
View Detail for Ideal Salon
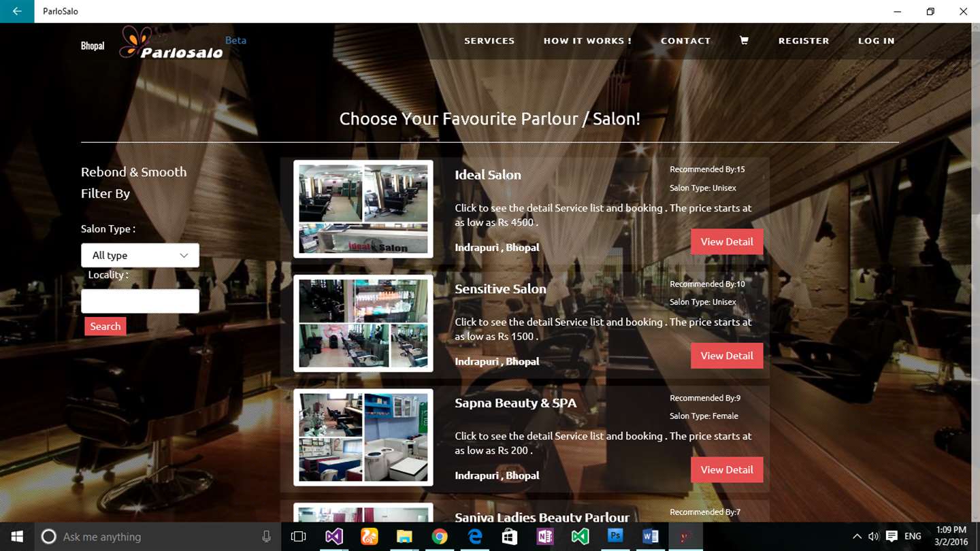click(727, 241)
